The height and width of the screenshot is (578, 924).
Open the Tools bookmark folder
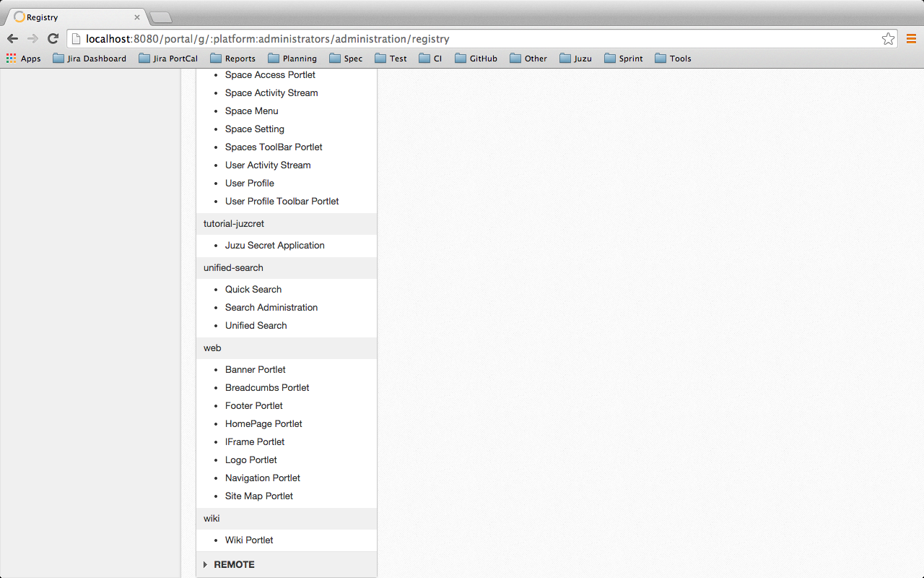(673, 59)
